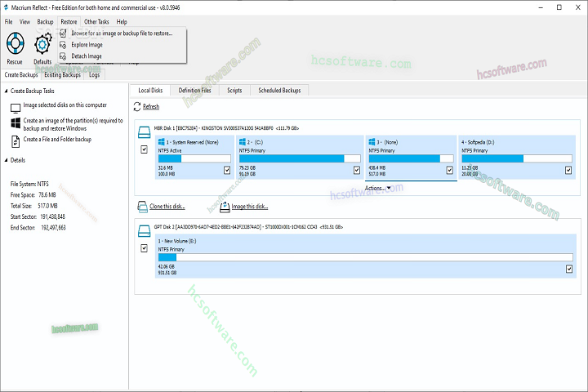
Task: Toggle the GPT Disk 2 whole-disk checkbox
Action: (x=144, y=248)
